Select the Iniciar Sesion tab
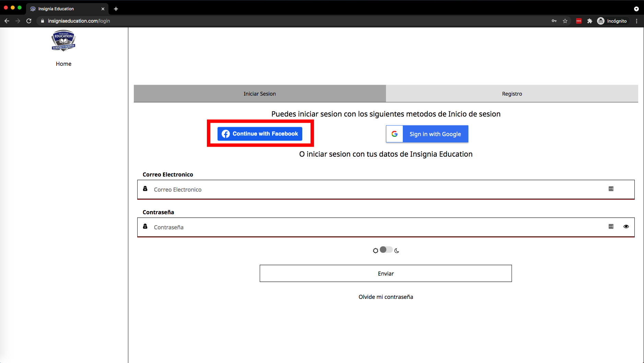 click(x=259, y=94)
